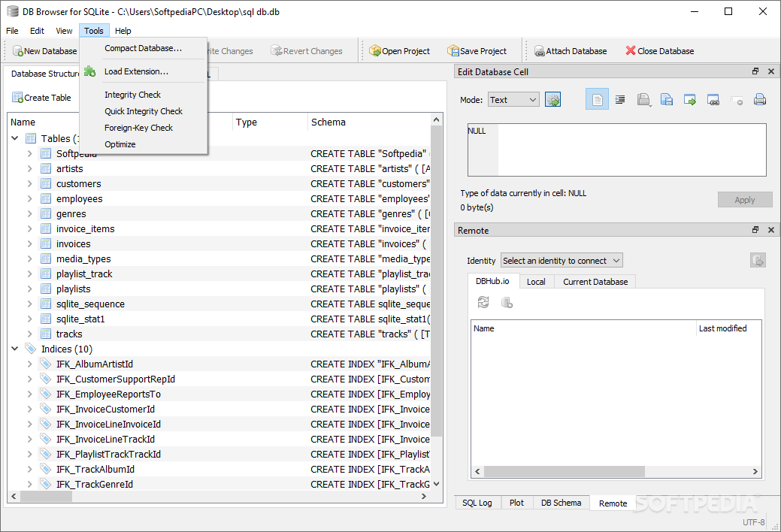
Task: Toggle word wrap page icon in cell editor
Action: (x=597, y=100)
